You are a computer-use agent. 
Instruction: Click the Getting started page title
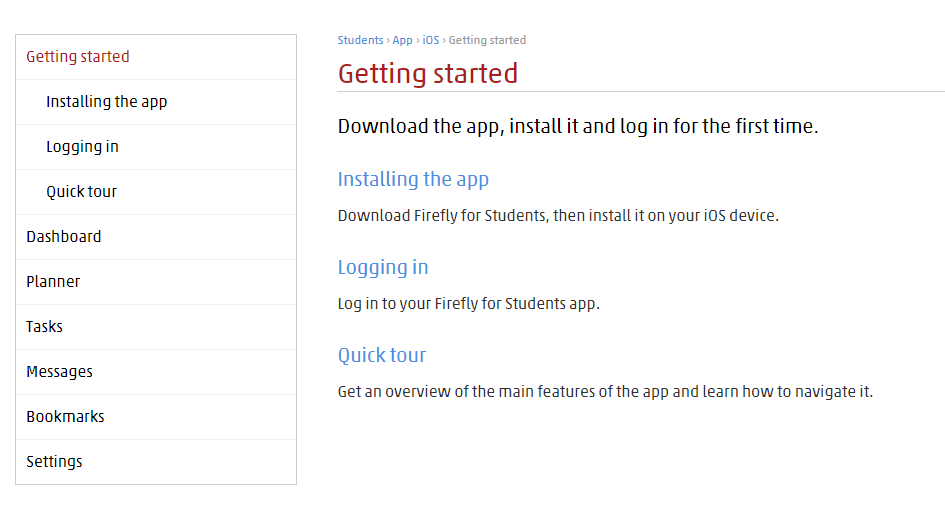coord(428,74)
